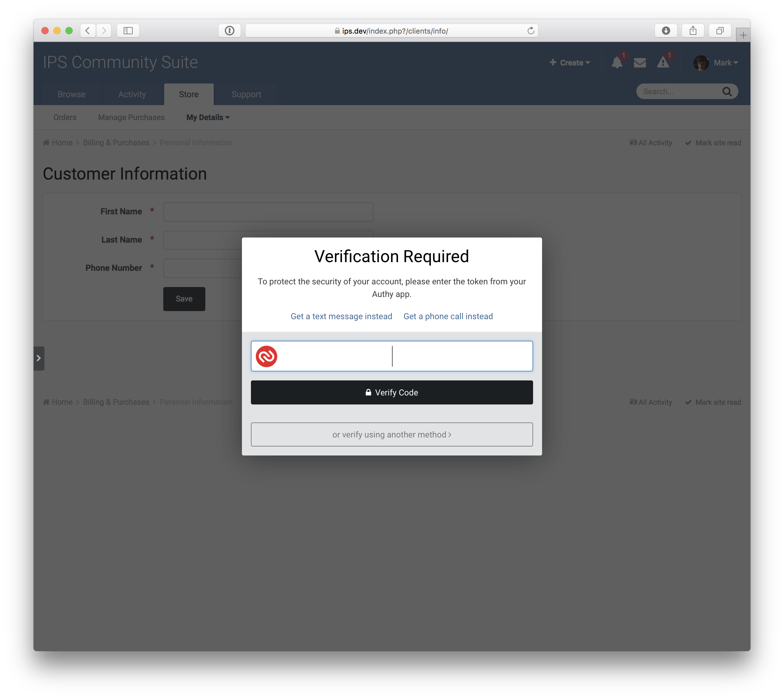
Task: Open the 1Password extension icon
Action: click(x=230, y=31)
